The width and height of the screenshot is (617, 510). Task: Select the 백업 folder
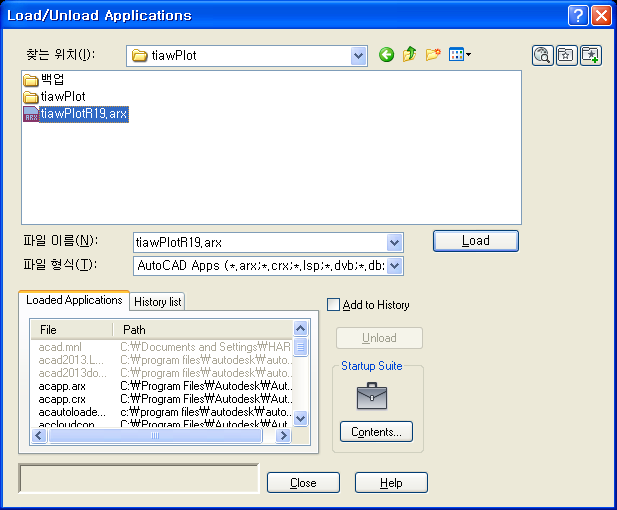(x=44, y=79)
